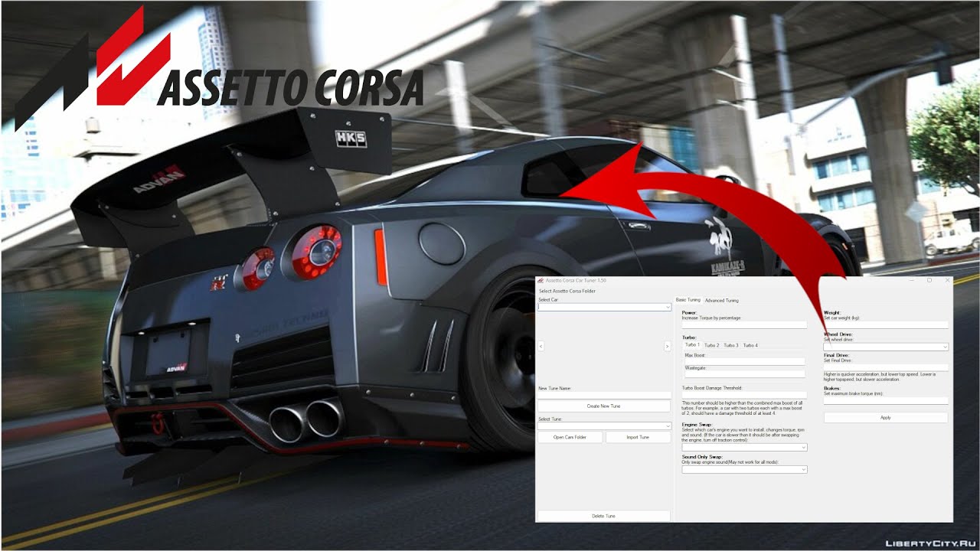The image size is (980, 551).
Task: Open the Engine Swap dropdown
Action: pos(745,447)
